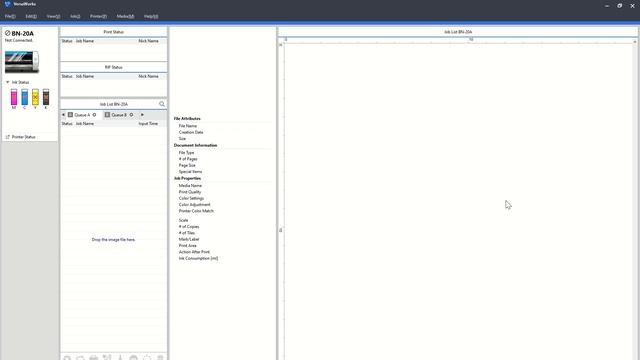Click the Job List BN-20A preview title

click(458, 32)
